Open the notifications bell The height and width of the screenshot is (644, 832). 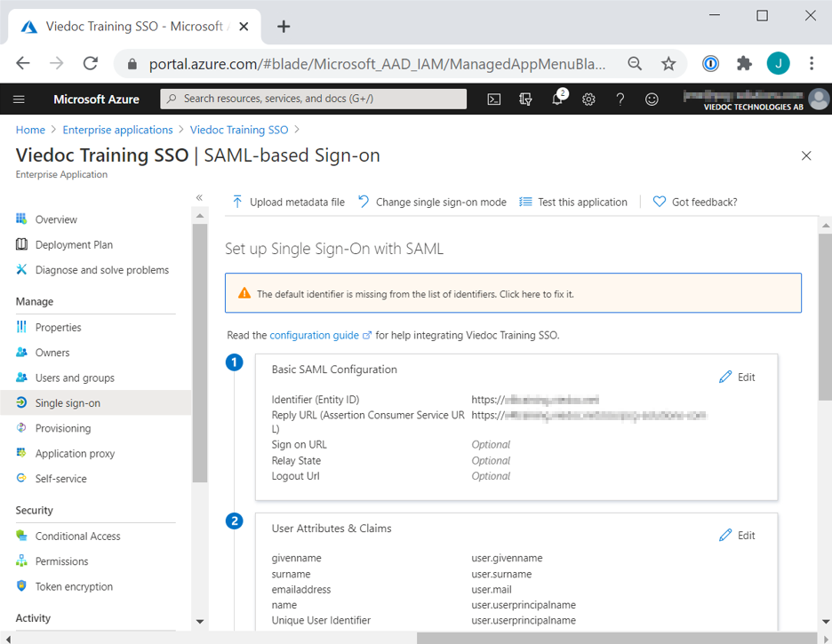tap(557, 99)
